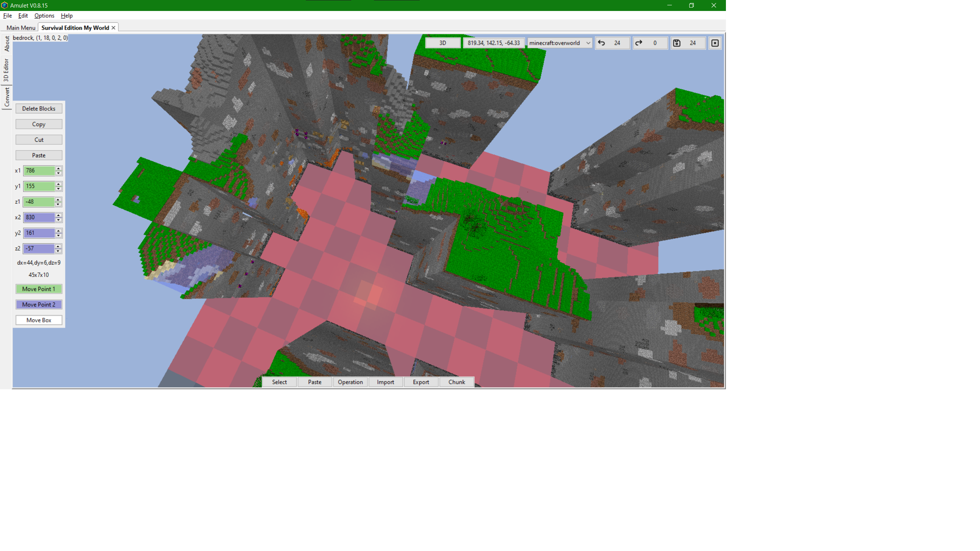
Task: Click the Delete Blocks button
Action: (39, 108)
